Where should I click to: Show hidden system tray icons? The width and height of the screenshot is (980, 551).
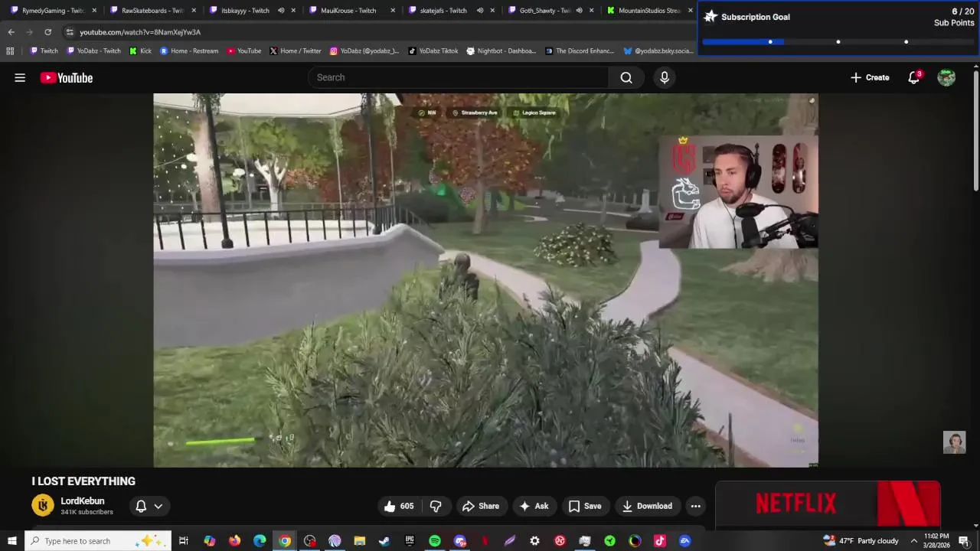pos(913,541)
